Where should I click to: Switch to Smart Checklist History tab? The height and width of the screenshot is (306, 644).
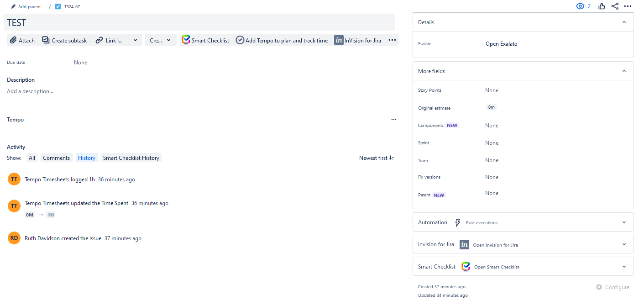click(x=131, y=158)
